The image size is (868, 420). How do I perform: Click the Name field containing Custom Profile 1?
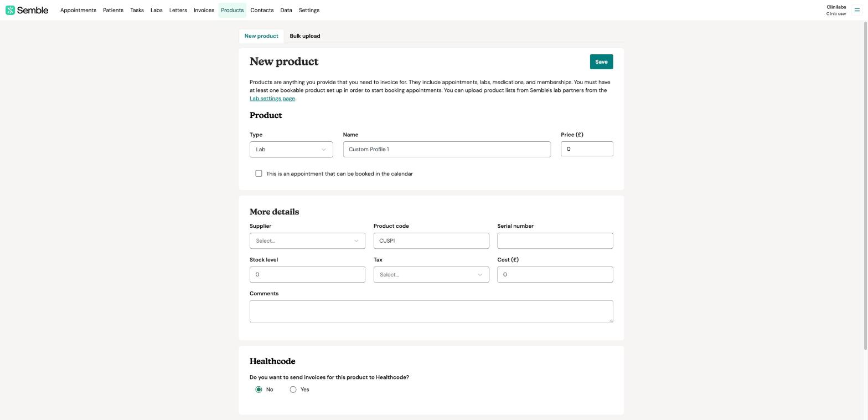click(447, 150)
